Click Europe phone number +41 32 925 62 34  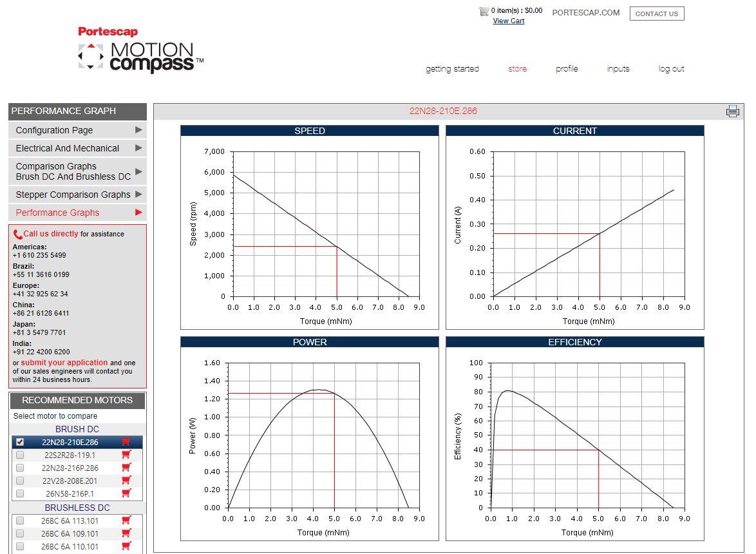(x=41, y=294)
